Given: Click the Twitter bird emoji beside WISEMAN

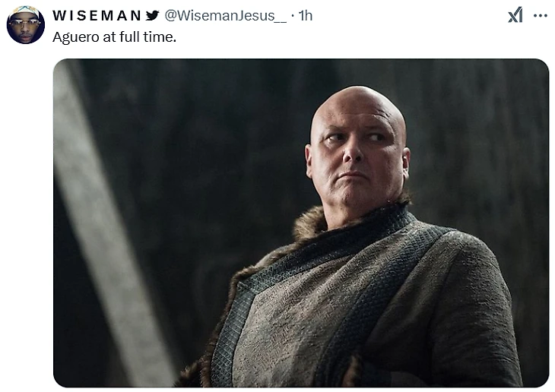Looking at the screenshot, I should coord(152,15).
